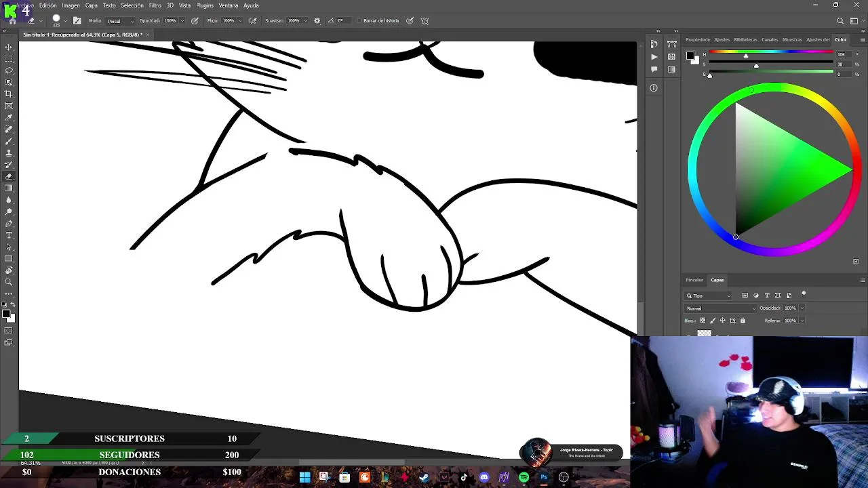Select the Zoom tool in toolbar
The width and height of the screenshot is (868, 488).
[x=9, y=282]
